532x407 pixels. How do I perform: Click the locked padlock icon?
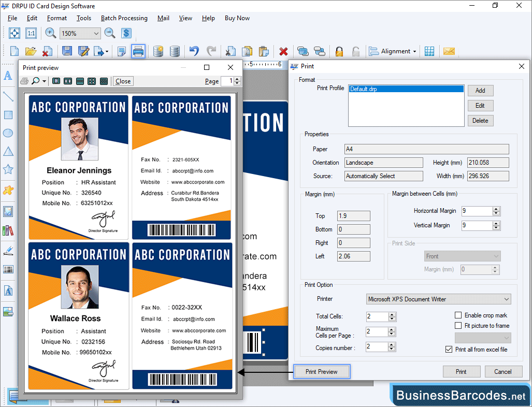click(x=339, y=51)
